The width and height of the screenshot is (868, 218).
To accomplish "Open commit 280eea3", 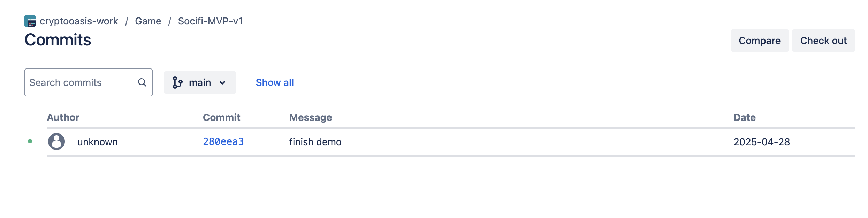I will coord(223,141).
